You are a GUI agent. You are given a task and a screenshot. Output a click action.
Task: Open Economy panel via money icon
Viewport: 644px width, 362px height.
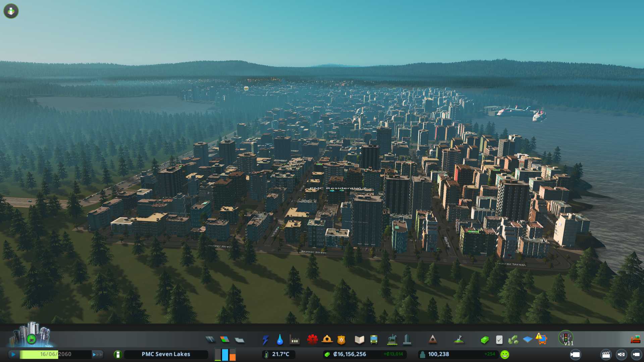[484, 340]
